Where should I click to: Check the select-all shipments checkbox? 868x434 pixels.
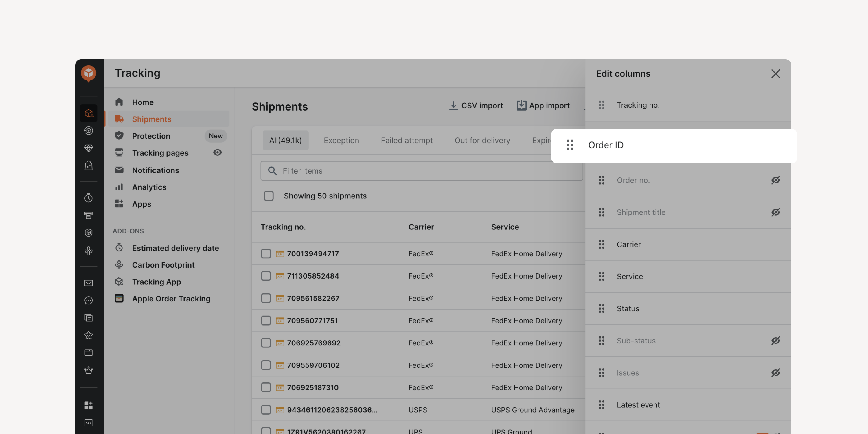click(269, 196)
